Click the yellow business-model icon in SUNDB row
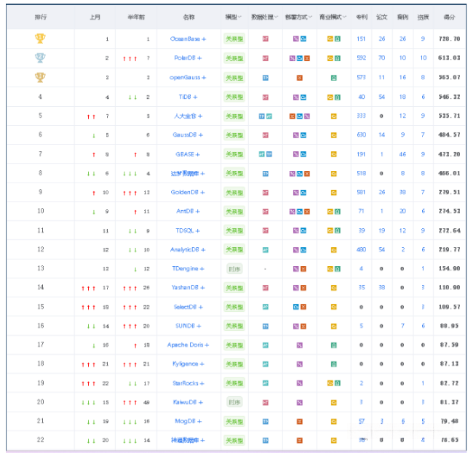 click(x=333, y=326)
